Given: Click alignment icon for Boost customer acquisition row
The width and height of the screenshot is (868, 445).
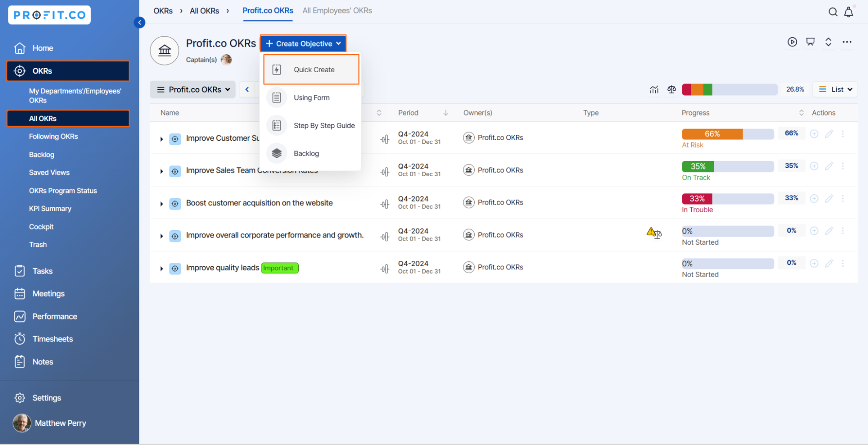Looking at the screenshot, I should 385,204.
